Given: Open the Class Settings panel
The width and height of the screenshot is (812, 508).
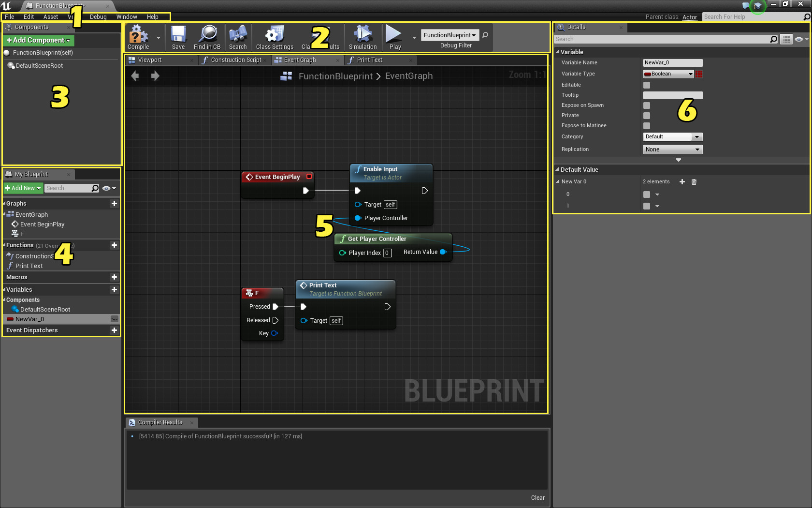Looking at the screenshot, I should [x=274, y=37].
